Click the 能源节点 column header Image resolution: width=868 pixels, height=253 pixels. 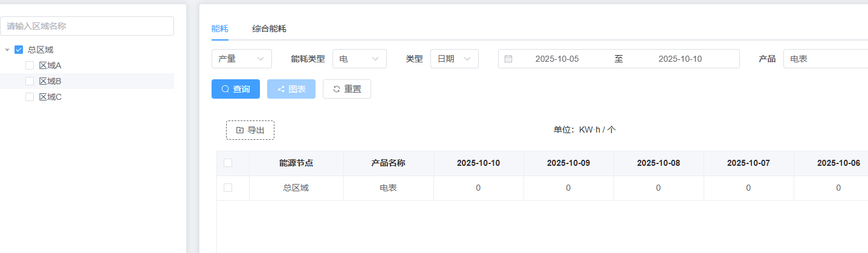click(296, 163)
